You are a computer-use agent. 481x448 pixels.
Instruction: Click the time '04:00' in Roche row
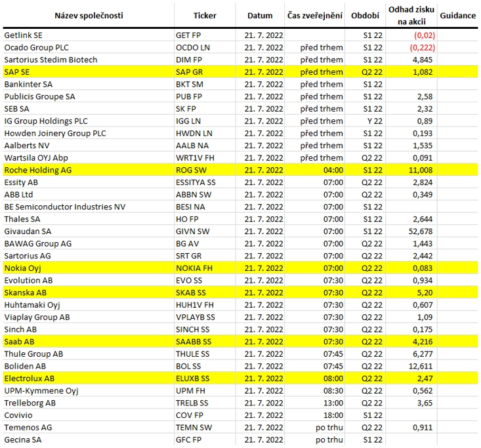333,170
